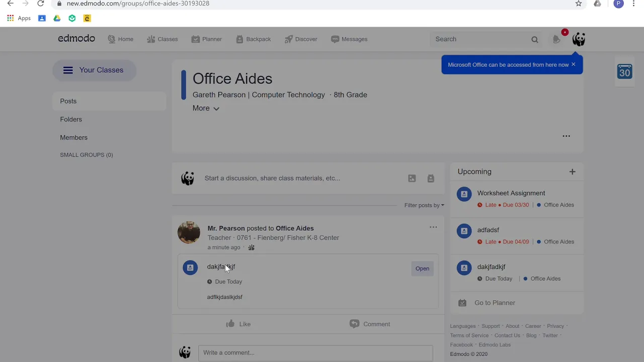Viewport: 644px width, 362px height.
Task: Open the About footer link
Action: point(512,326)
